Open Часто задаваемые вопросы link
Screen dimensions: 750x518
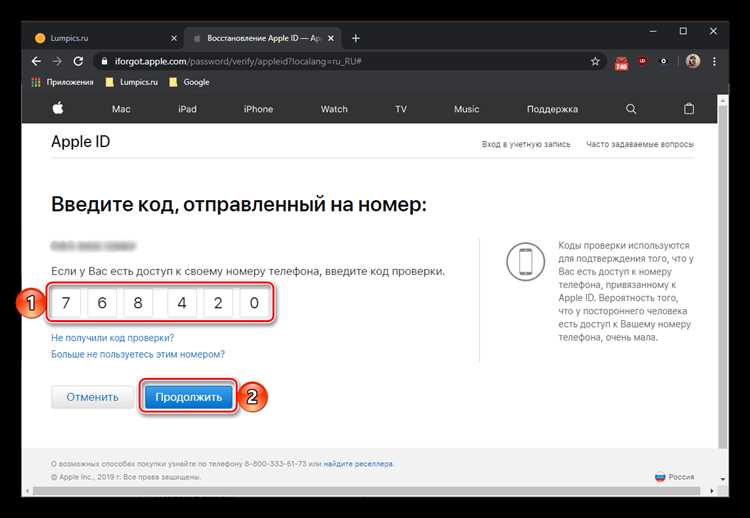[x=640, y=144]
